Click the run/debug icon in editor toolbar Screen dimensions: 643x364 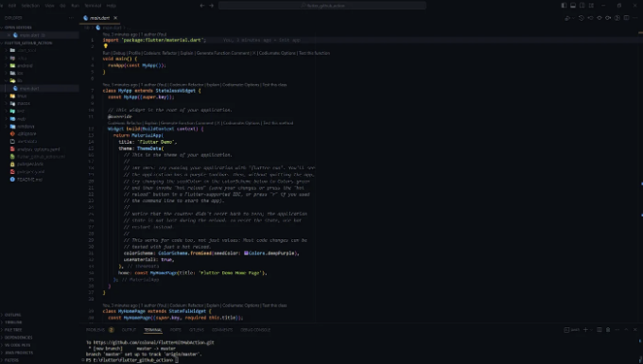[x=567, y=18]
